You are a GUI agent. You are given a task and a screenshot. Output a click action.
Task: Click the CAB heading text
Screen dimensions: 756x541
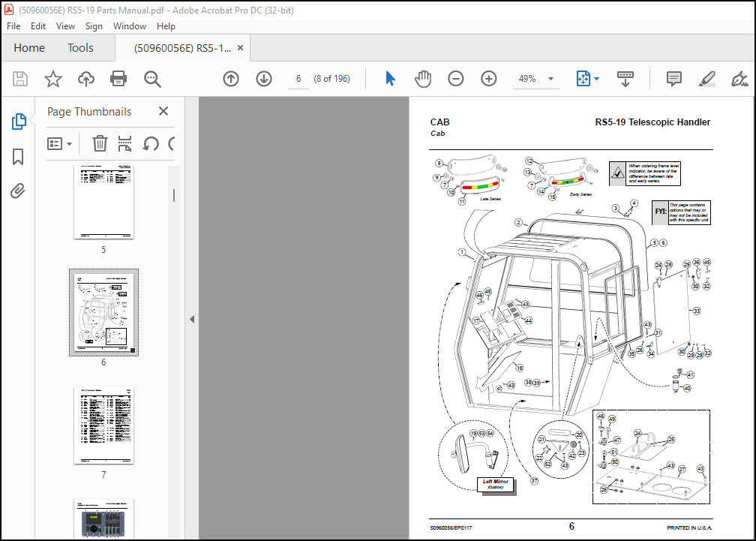[439, 122]
